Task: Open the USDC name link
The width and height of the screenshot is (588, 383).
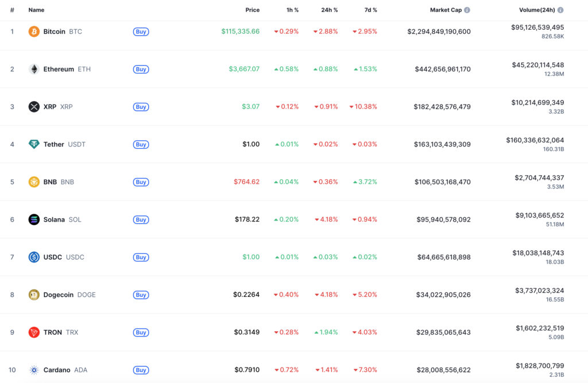Action: tap(64, 257)
